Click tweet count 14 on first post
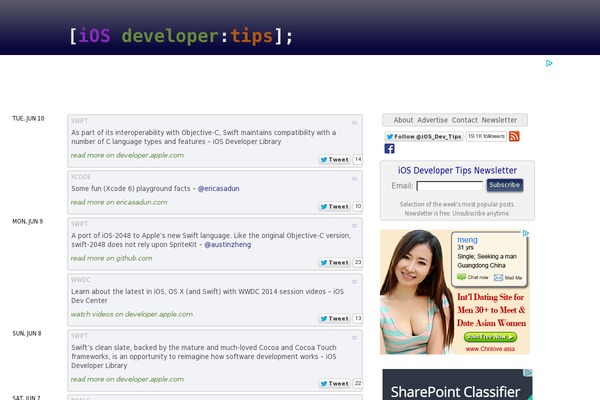This screenshot has height=400, width=600. pos(358,159)
